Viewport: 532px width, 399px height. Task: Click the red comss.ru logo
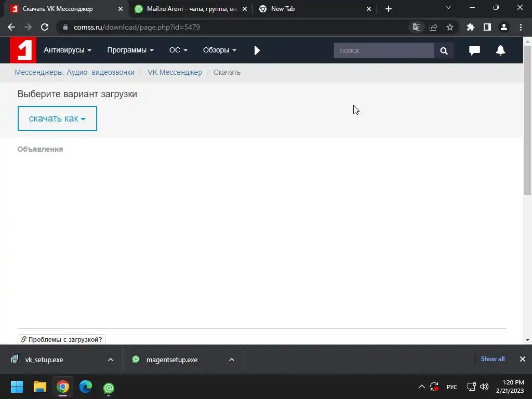pyautogui.click(x=23, y=50)
